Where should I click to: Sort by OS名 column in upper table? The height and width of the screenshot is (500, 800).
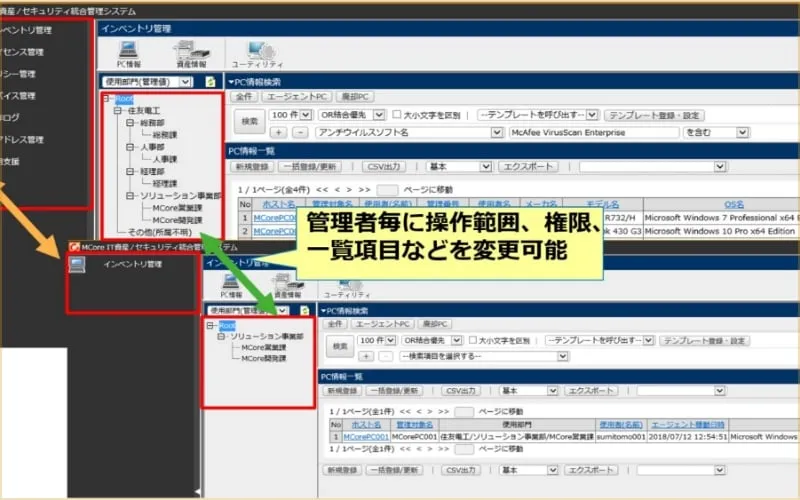click(x=734, y=204)
